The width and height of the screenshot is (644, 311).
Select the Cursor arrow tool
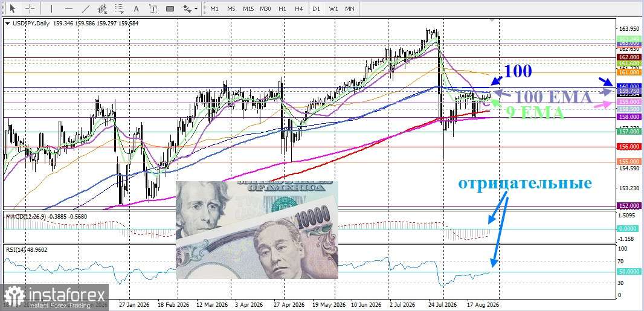pyautogui.click(x=12, y=8)
